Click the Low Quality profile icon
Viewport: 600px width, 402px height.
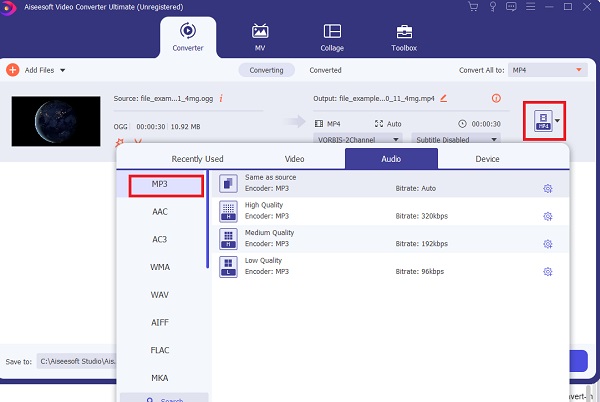point(228,267)
